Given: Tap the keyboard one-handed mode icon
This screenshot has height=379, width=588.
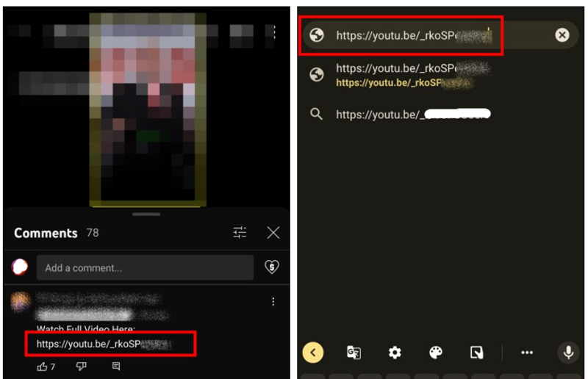Looking at the screenshot, I should point(476,353).
